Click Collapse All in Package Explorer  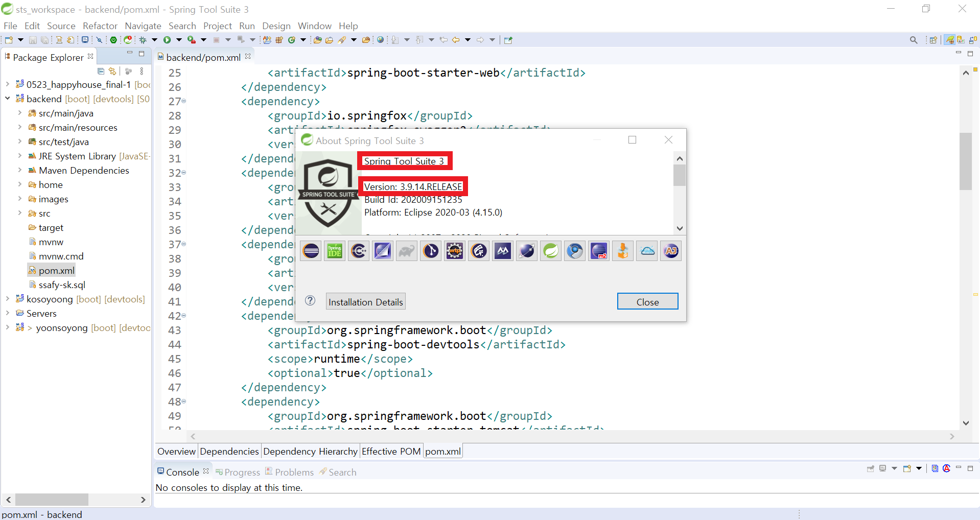click(101, 72)
